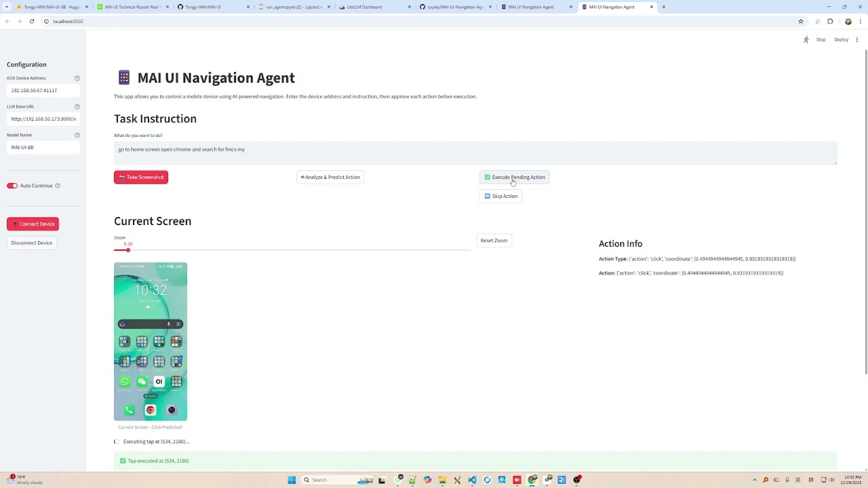Close the LiteLLM Dashboard tab
868x488 pixels.
tap(410, 7)
